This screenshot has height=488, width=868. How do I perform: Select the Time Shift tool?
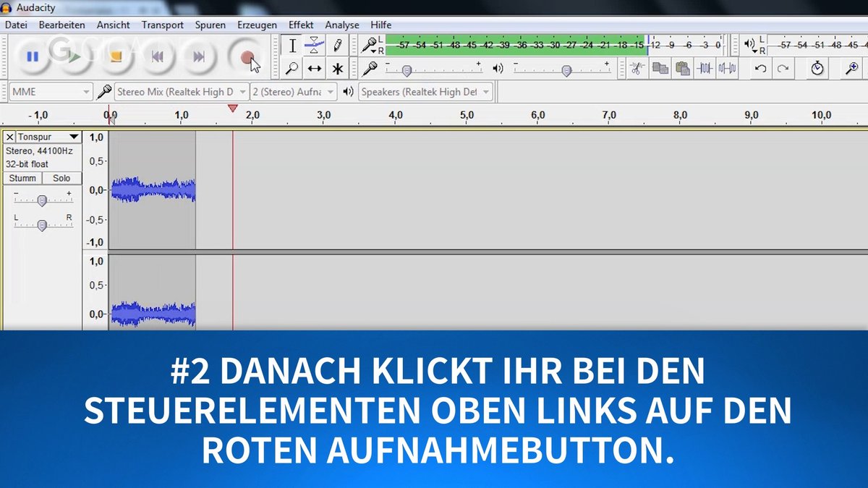tap(314, 68)
